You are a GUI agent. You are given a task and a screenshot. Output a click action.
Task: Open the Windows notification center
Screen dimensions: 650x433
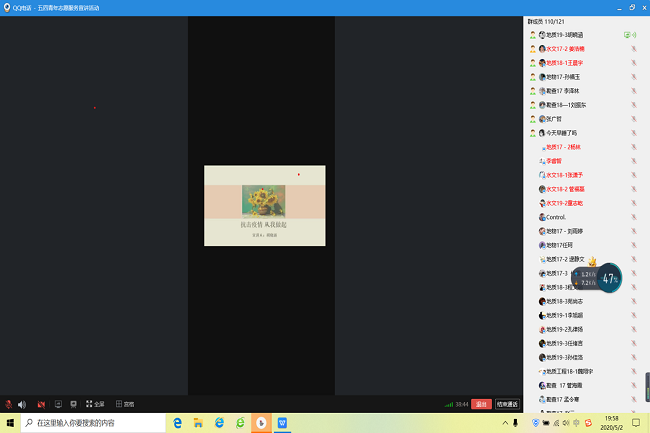[x=636, y=423]
